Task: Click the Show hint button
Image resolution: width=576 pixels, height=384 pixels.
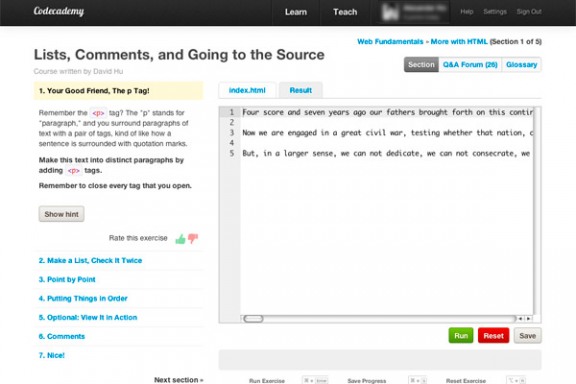Action: tap(61, 214)
